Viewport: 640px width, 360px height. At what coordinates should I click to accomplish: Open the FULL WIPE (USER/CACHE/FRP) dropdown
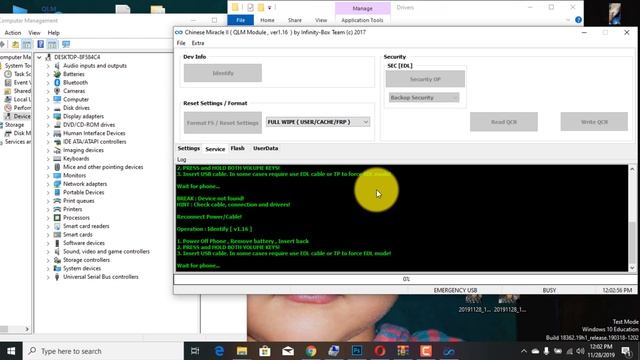pyautogui.click(x=318, y=122)
